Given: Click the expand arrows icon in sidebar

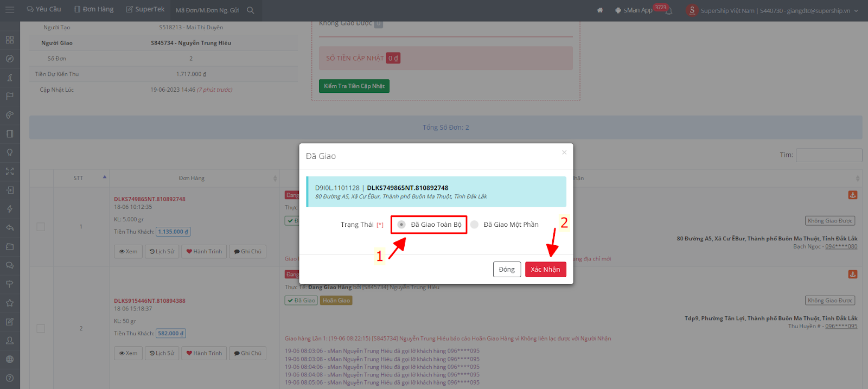Looking at the screenshot, I should point(10,171).
